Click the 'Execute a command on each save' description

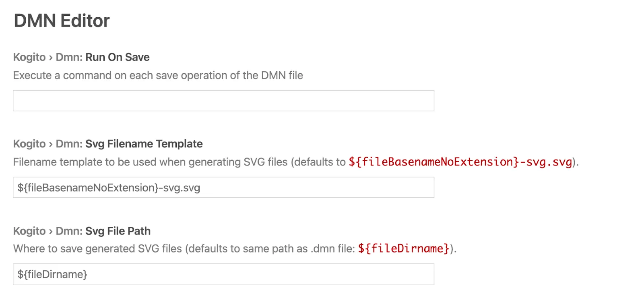coord(158,75)
